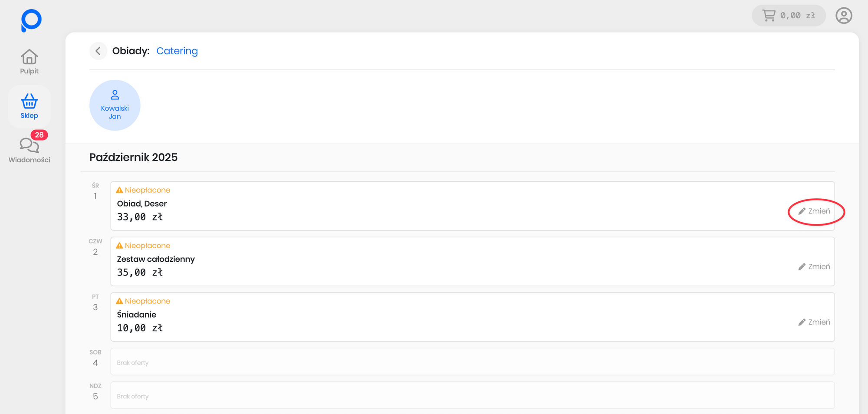This screenshot has width=868, height=414.
Task: Open the shopping cart showing 0,00 zł
Action: 788,16
